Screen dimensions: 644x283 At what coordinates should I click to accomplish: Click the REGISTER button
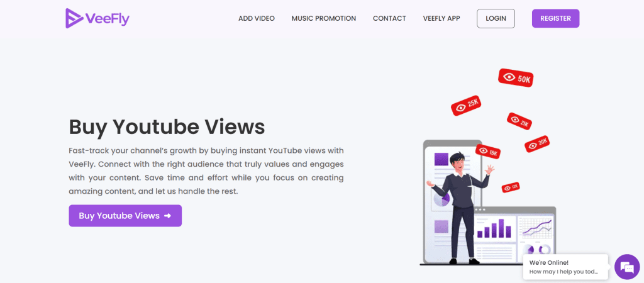[556, 18]
